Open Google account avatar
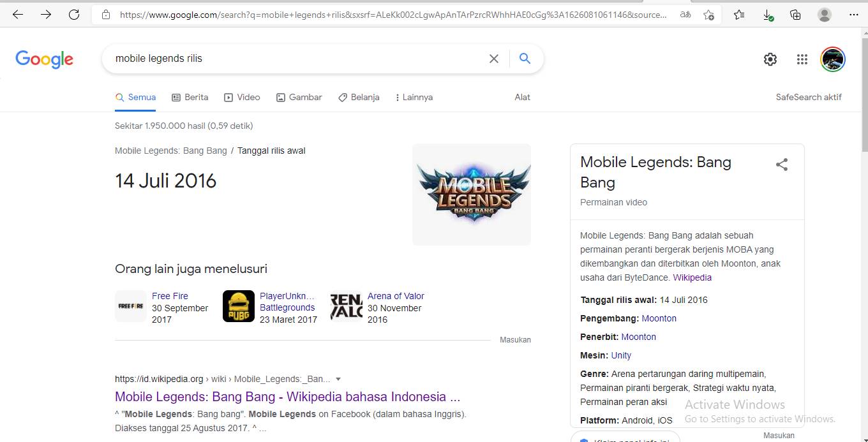The height and width of the screenshot is (442, 868). (833, 59)
